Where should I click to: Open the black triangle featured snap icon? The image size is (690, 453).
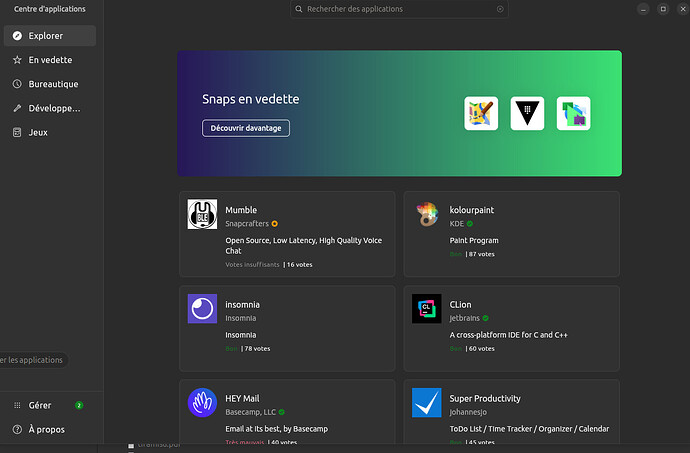[527, 113]
